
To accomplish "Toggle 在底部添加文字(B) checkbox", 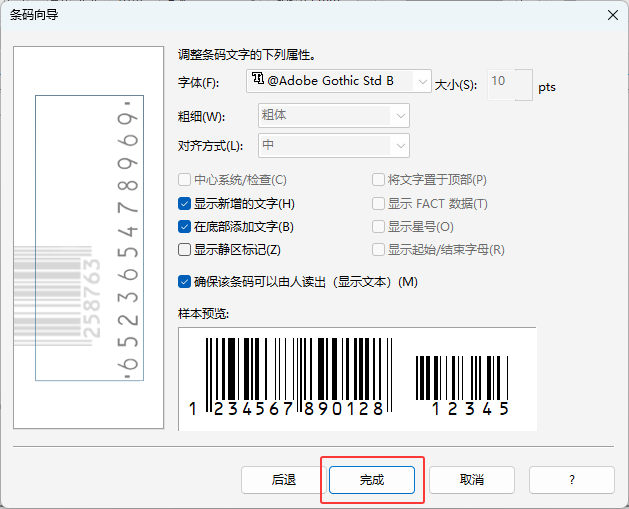I will click(x=184, y=227).
